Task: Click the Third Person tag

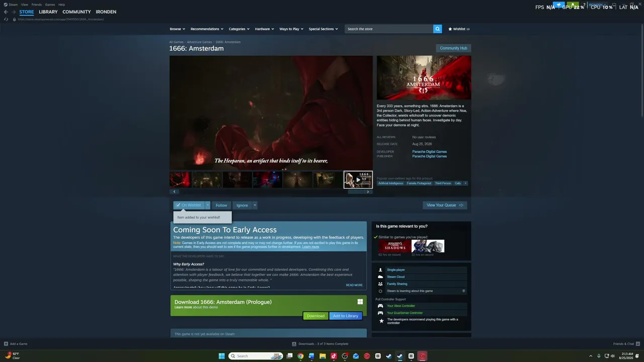Action: 443,183
